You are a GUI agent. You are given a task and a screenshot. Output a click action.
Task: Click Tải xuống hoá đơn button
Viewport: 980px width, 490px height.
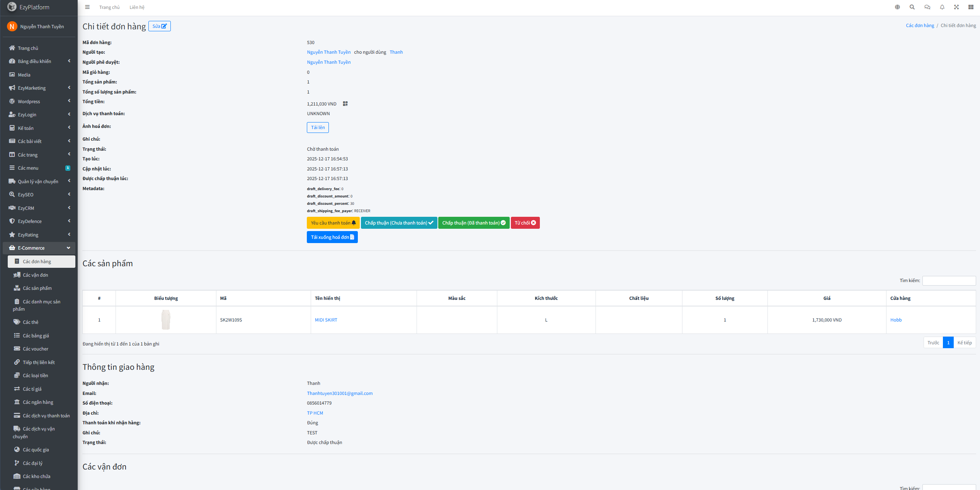(332, 237)
